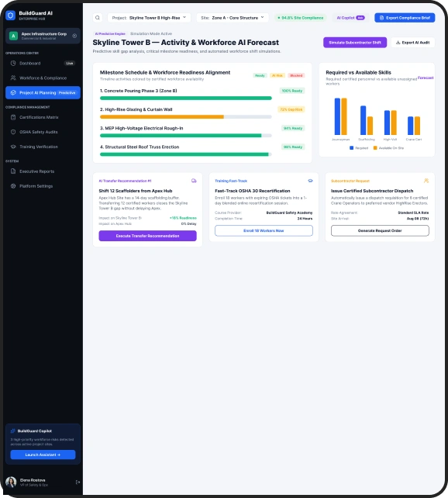The width and height of the screenshot is (448, 498).
Task: Launch the BuildGuard Copilot assistant
Action: (43, 455)
